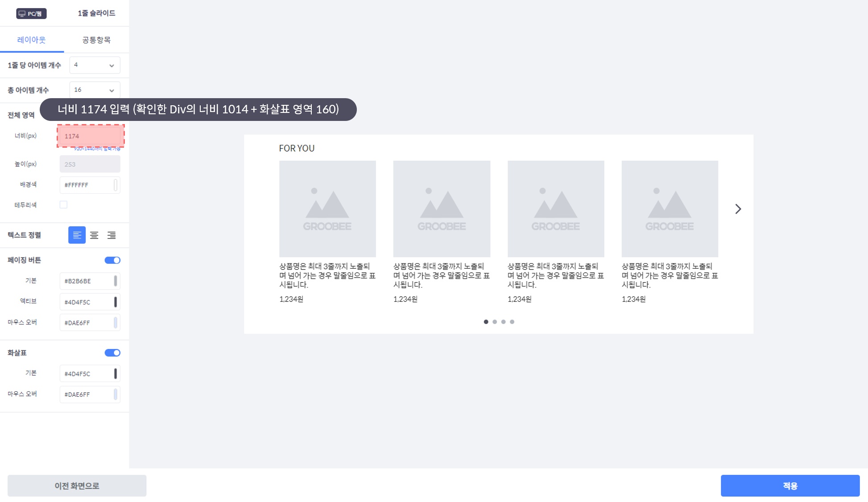The width and height of the screenshot is (868, 502).
Task: Switch to 레이아웃 tab
Action: (32, 40)
